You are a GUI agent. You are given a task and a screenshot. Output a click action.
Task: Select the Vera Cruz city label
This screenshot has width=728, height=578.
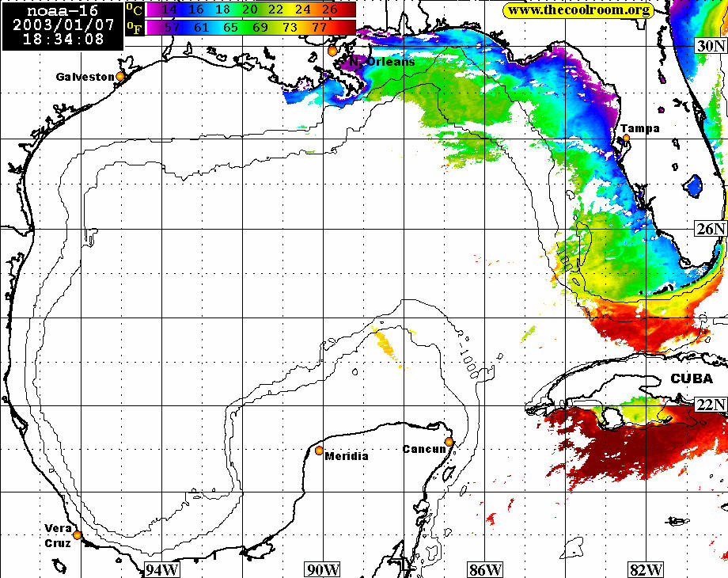click(x=58, y=536)
